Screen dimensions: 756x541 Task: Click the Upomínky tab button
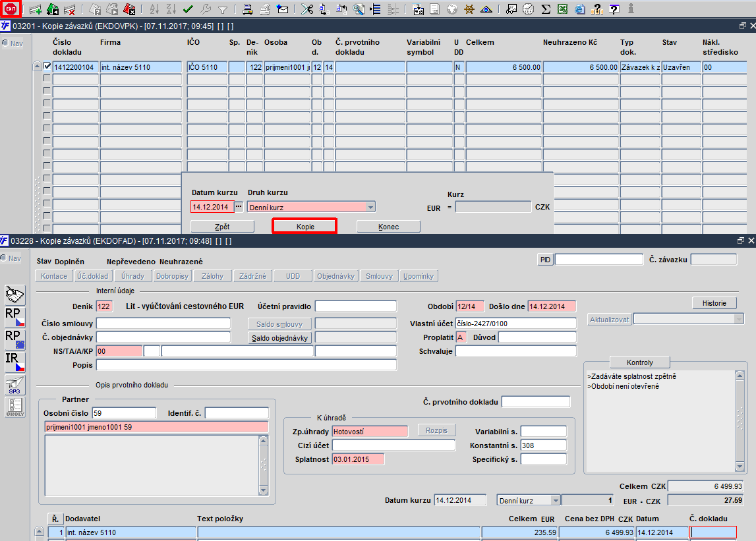pos(419,276)
